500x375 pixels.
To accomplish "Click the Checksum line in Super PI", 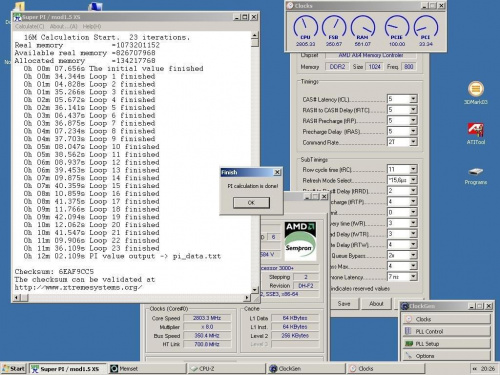I will tap(54, 272).
